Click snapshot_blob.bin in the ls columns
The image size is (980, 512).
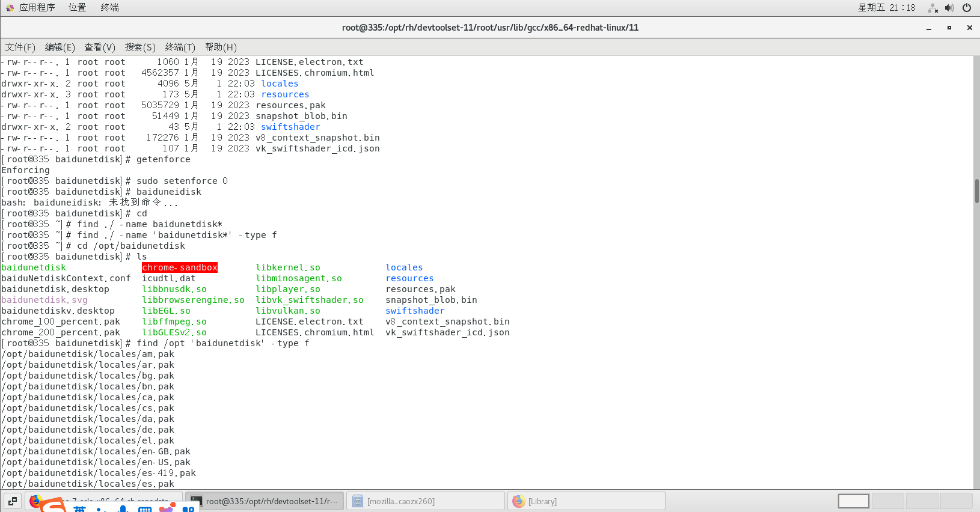[x=431, y=300]
